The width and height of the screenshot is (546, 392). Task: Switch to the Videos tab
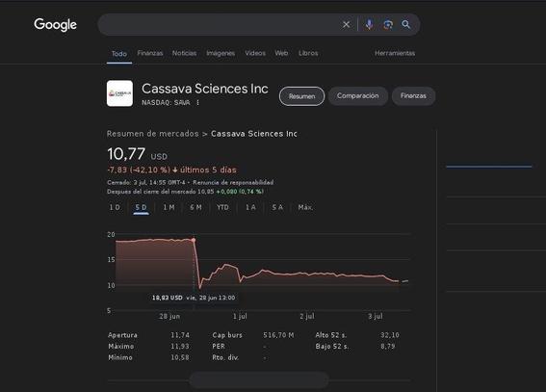click(255, 53)
